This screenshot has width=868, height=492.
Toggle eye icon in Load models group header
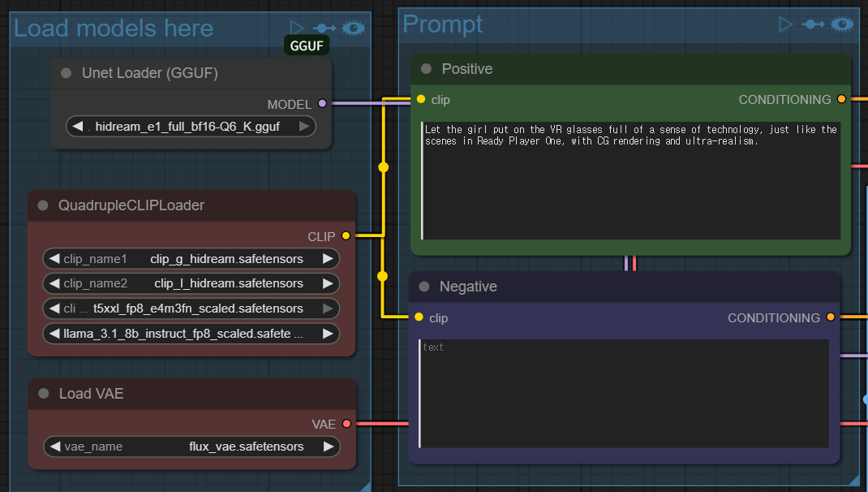(353, 28)
